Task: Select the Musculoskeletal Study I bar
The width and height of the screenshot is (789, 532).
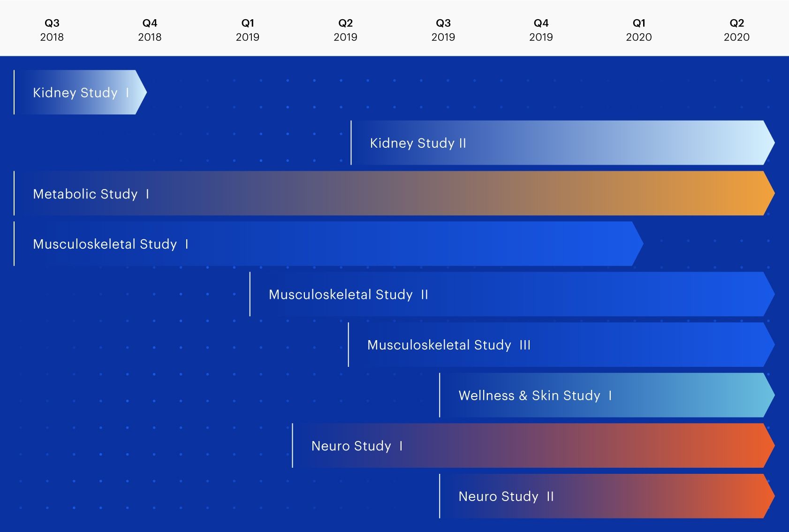Action: [328, 244]
